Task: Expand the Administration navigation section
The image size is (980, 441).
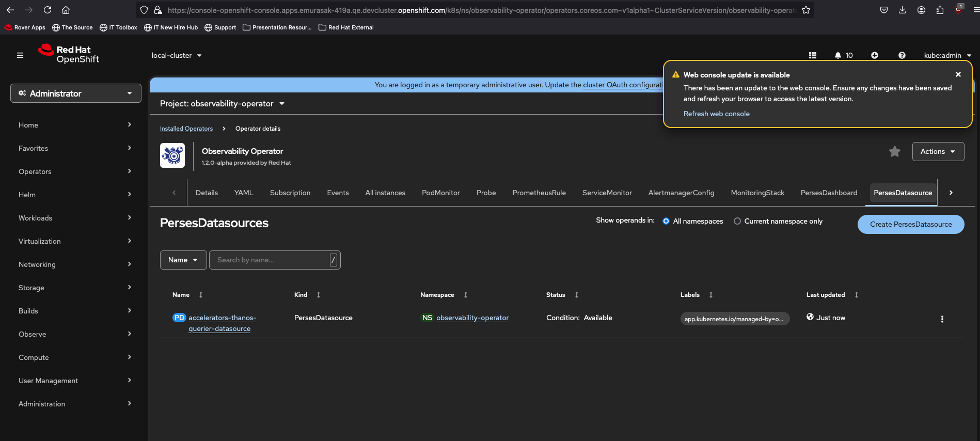Action: click(x=75, y=404)
